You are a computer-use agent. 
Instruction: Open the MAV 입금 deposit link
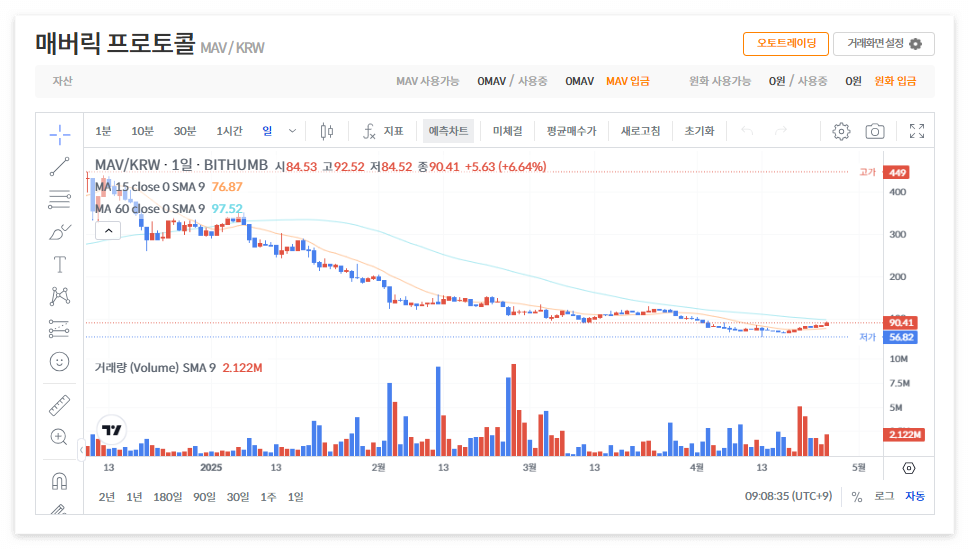click(x=627, y=81)
